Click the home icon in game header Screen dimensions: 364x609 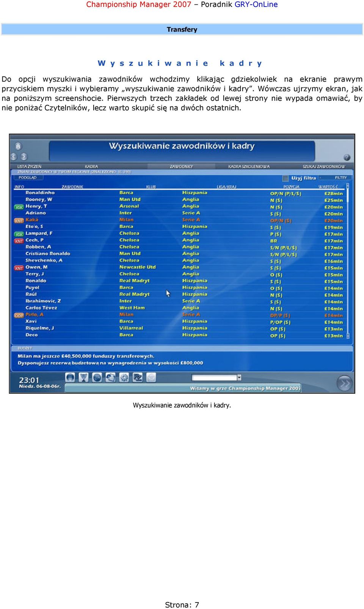(18, 146)
